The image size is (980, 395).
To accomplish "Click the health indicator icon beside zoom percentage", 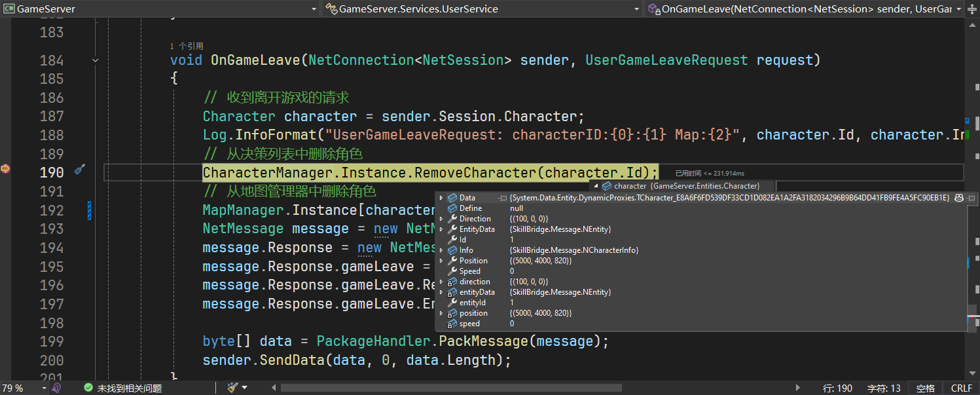I will coord(57,388).
